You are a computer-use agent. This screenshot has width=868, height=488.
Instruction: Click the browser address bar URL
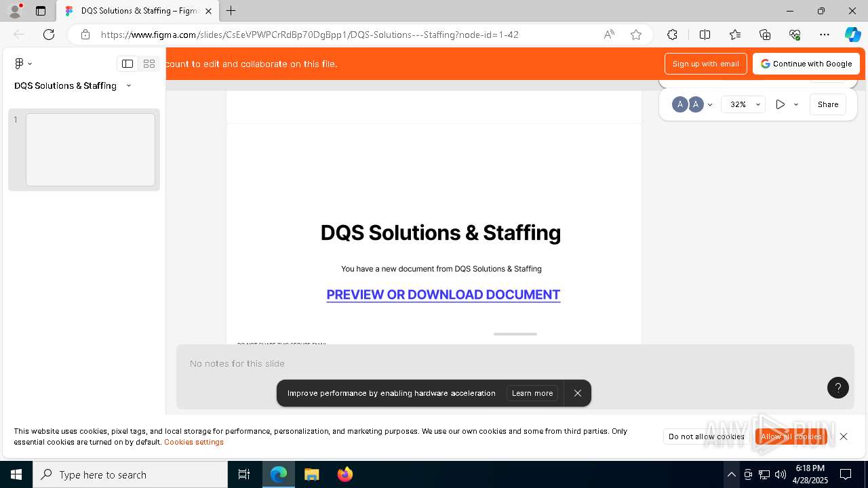pyautogui.click(x=310, y=35)
